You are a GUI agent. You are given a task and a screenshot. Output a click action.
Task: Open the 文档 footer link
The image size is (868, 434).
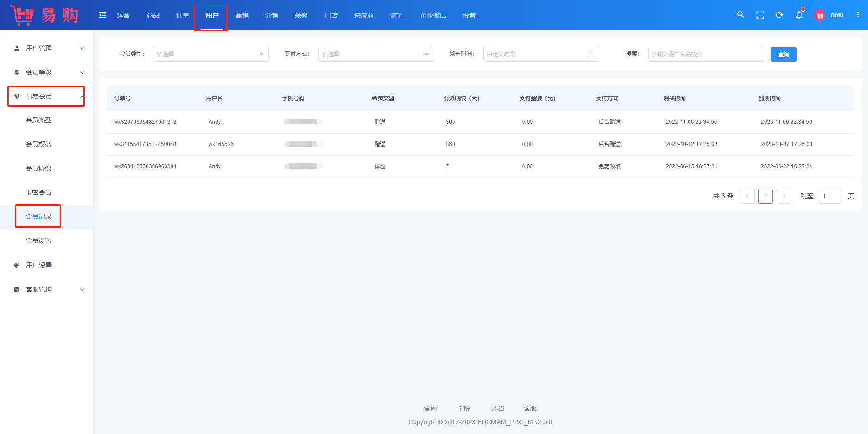(x=497, y=408)
